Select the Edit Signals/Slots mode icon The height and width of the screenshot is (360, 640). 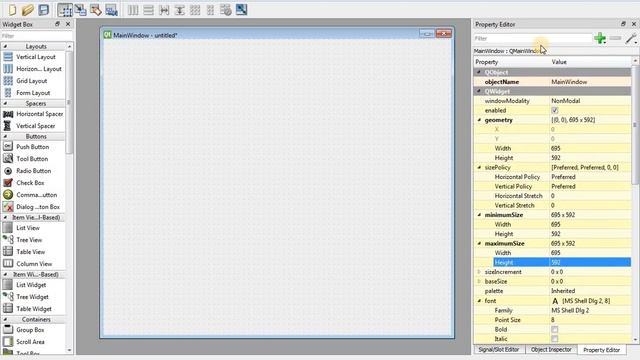[x=80, y=9]
